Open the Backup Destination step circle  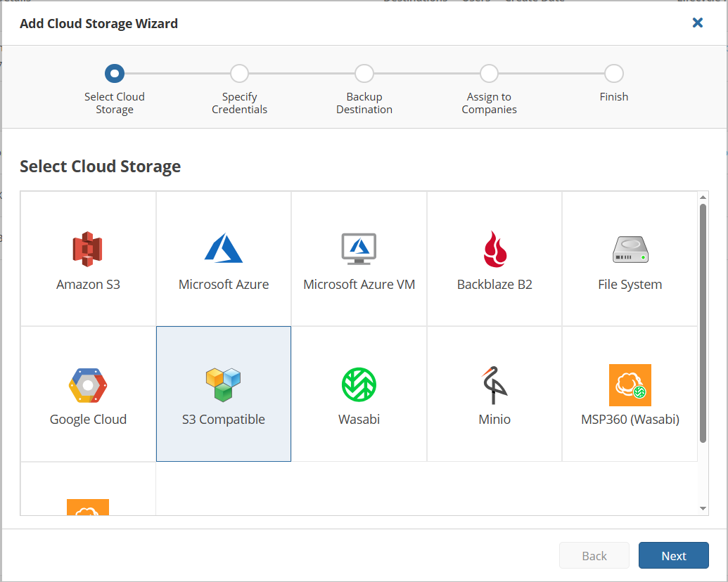pyautogui.click(x=364, y=73)
